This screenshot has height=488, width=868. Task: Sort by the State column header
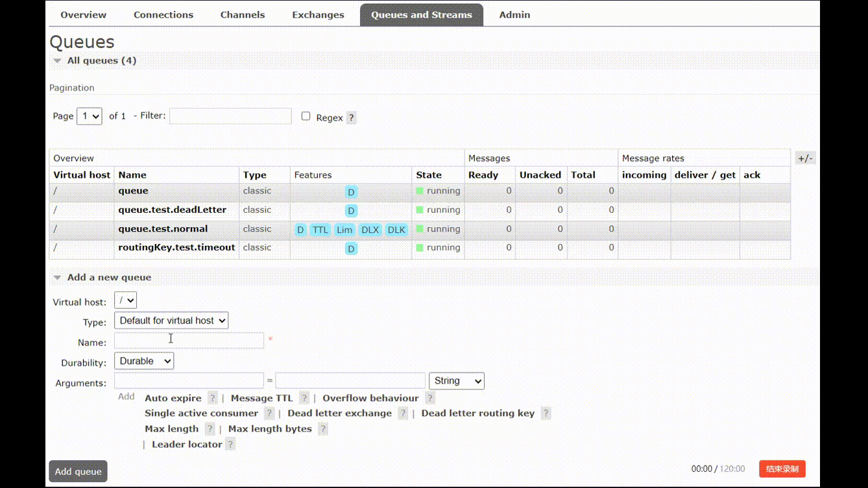[x=429, y=175]
